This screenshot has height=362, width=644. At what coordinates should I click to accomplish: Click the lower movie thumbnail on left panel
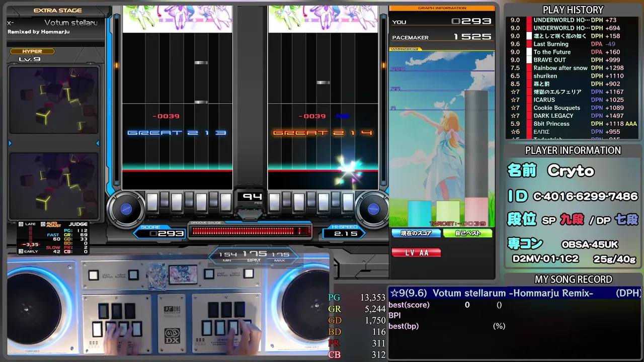pyautogui.click(x=54, y=186)
